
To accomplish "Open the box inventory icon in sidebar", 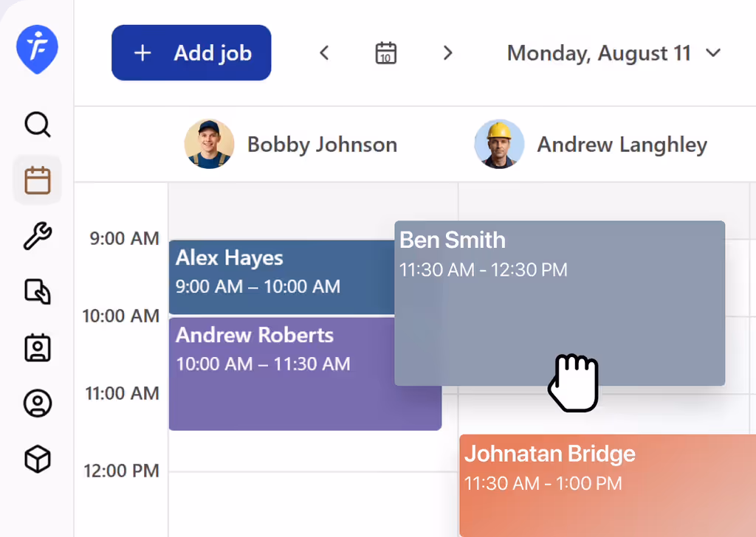I will coord(37,459).
